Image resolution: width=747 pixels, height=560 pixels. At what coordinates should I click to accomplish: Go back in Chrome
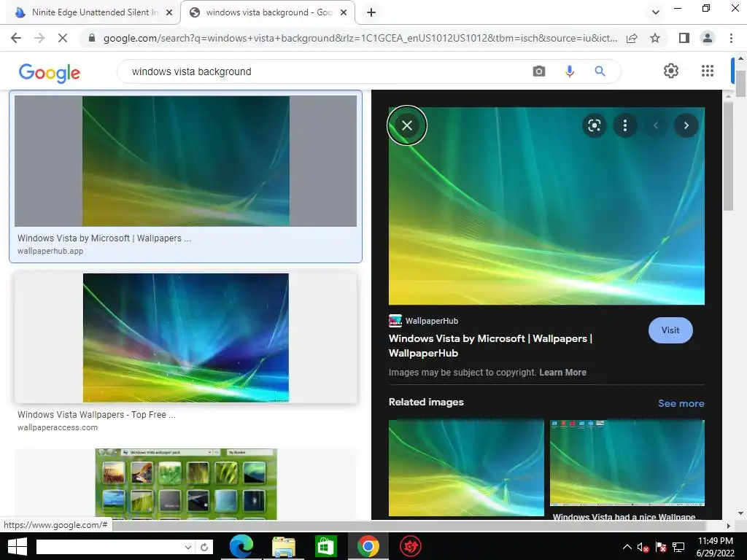click(x=16, y=38)
